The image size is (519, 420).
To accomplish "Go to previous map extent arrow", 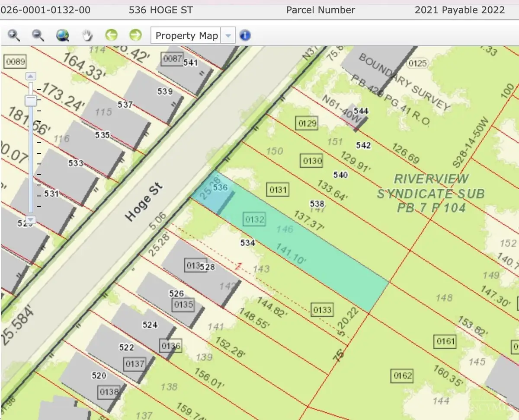I will 112,35.
